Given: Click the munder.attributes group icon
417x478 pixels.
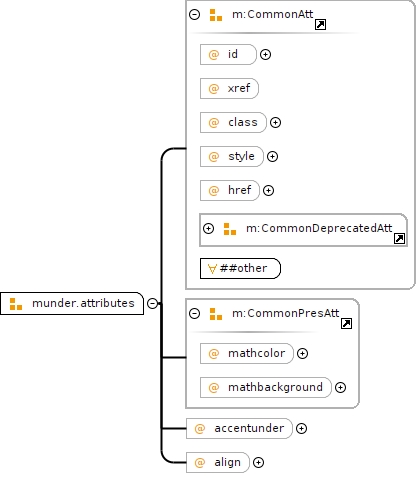Looking at the screenshot, I should [16, 304].
